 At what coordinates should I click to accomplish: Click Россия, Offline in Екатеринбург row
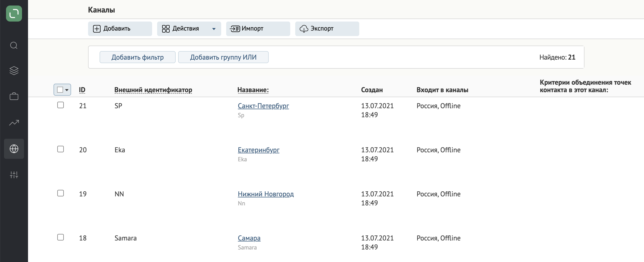tap(438, 150)
